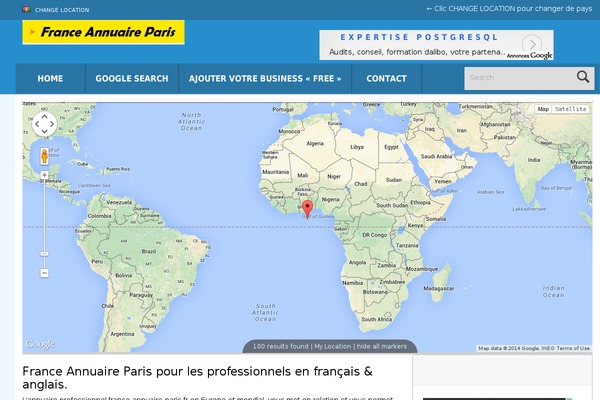Zoom in with the map plus button
The image size is (600, 400).
[44, 175]
